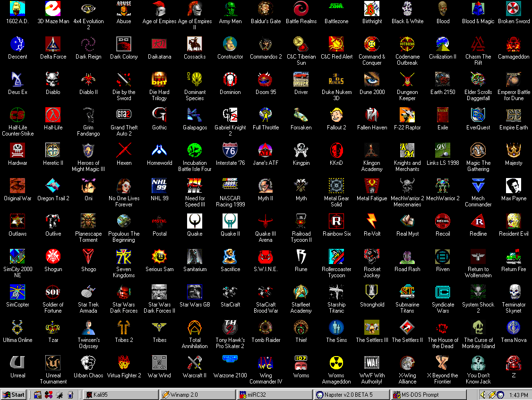532x400 pixels.
Task: Switch to Napster v2.0 BETA 5 window
Action: (x=352, y=395)
